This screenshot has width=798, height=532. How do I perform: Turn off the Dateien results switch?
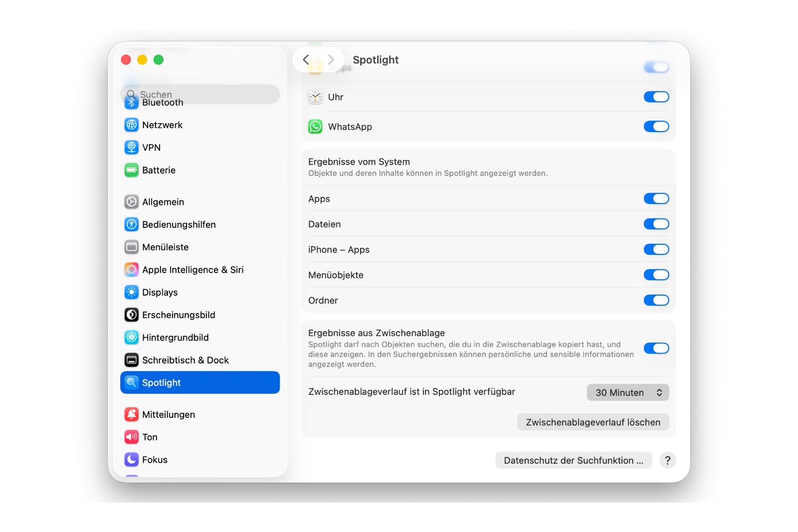656,223
